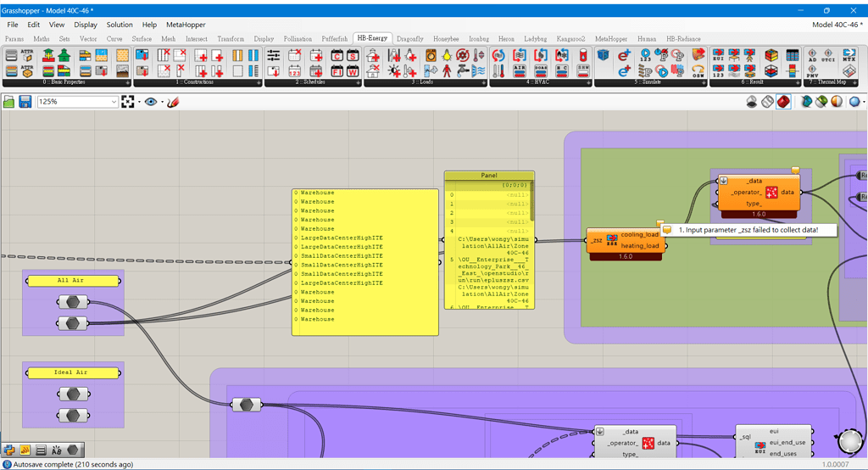Click the PMV comfort map icon
Image resolution: width=868 pixels, height=470 pixels.
pyautogui.click(x=813, y=71)
